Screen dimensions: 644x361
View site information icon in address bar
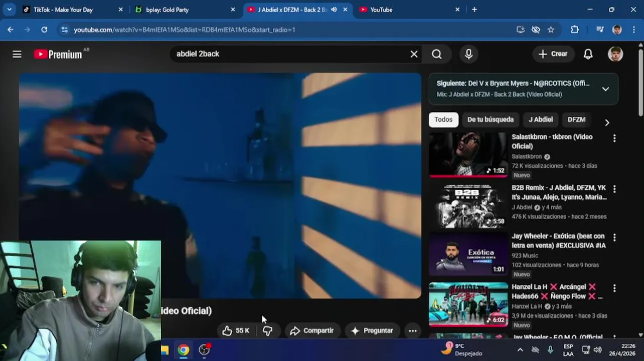click(x=64, y=30)
